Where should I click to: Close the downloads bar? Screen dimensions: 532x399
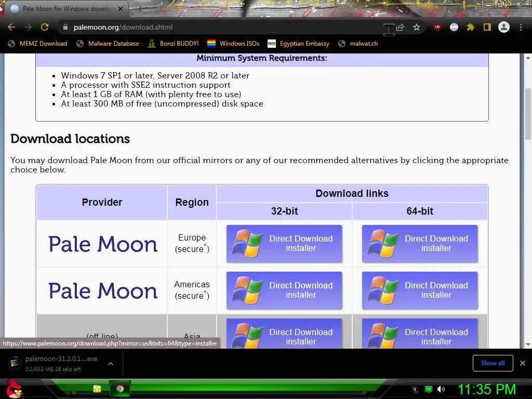tap(523, 363)
